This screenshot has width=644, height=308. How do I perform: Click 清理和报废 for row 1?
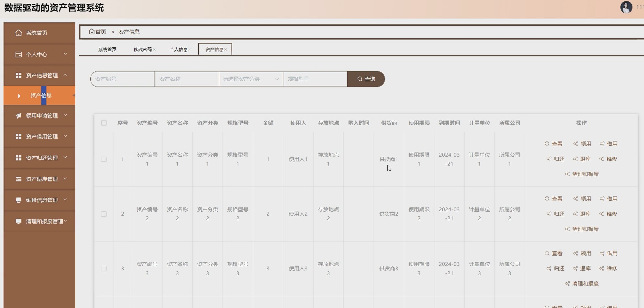tap(582, 174)
